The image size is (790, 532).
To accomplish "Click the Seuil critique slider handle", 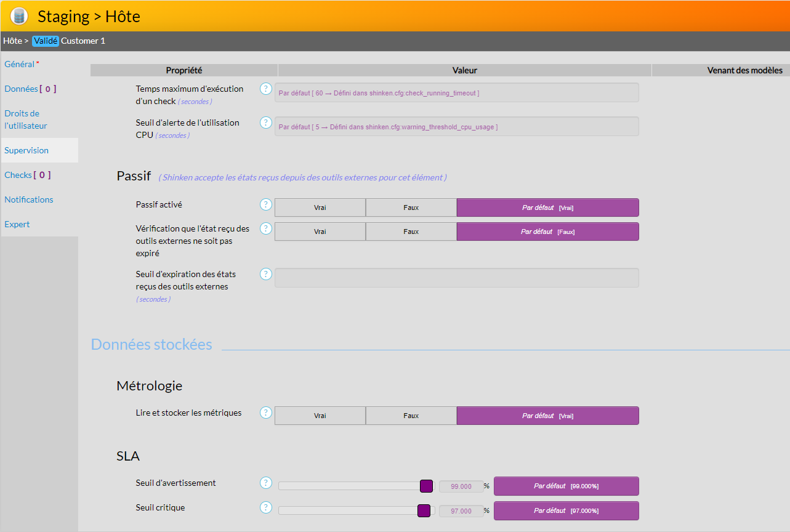I will point(424,510).
